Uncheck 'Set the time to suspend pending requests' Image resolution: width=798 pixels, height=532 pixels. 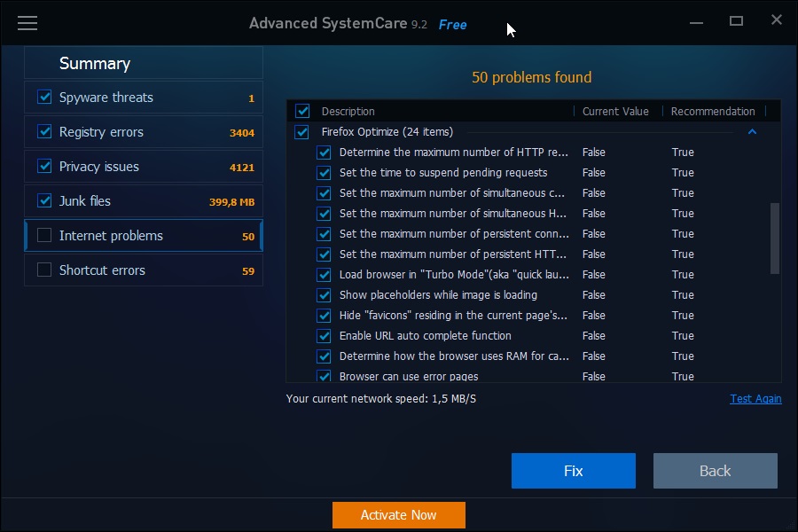pyautogui.click(x=324, y=172)
